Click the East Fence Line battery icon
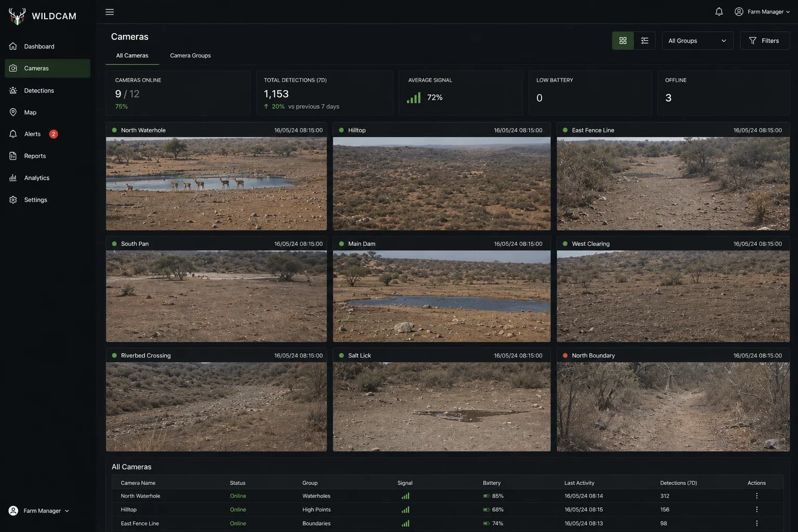The image size is (798, 532). [x=486, y=523]
